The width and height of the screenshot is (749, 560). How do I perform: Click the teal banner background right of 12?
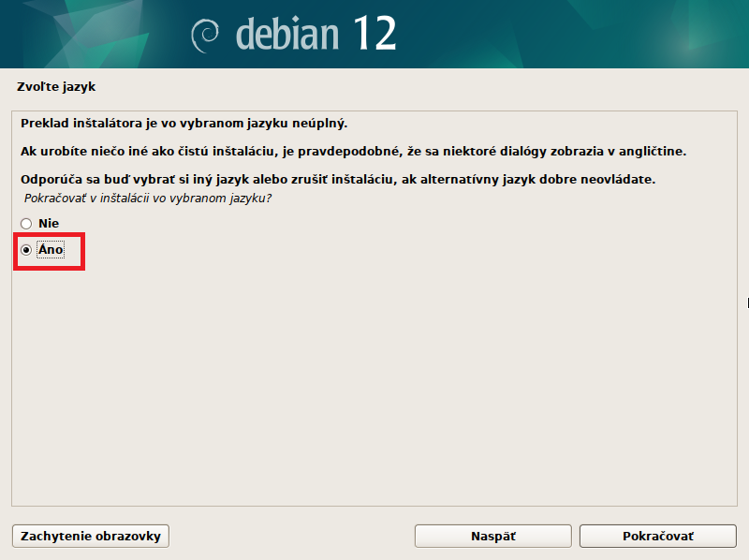[580, 35]
